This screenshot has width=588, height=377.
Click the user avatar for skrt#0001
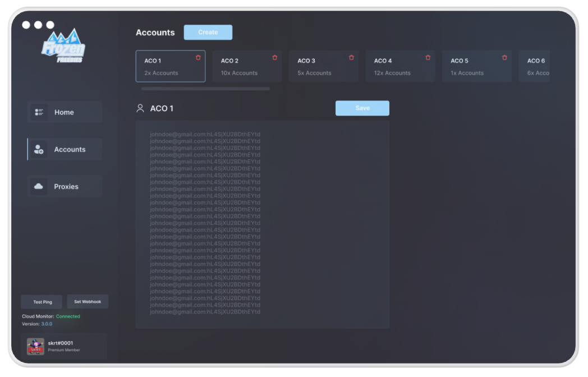[x=35, y=346]
